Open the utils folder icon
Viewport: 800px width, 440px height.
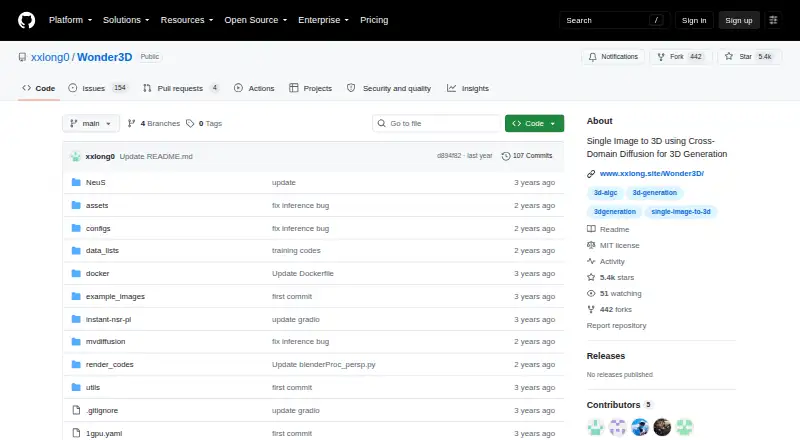[x=76, y=387]
